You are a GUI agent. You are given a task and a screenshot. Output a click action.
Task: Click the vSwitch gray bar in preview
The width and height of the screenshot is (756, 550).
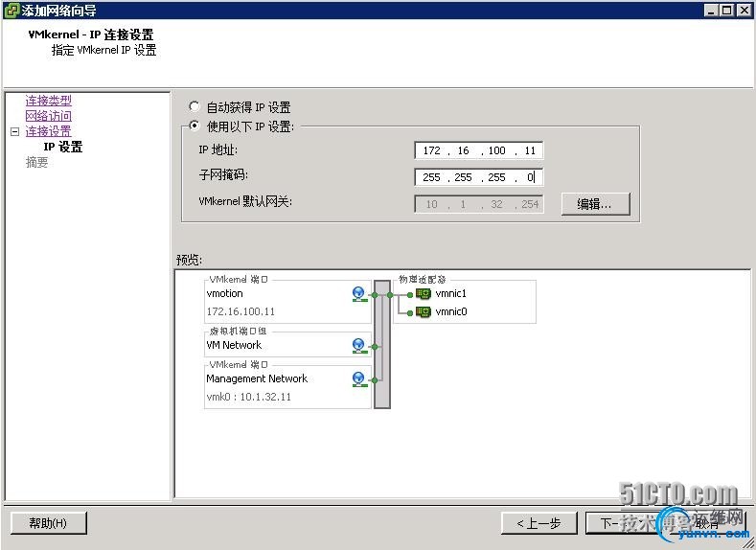click(382, 344)
